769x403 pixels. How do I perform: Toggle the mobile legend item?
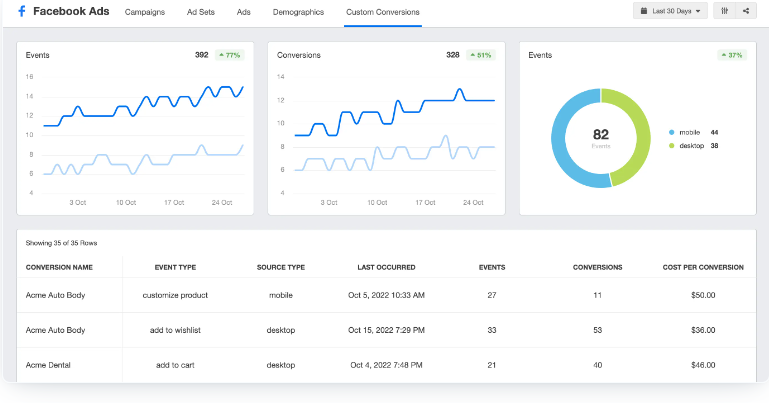(691, 132)
